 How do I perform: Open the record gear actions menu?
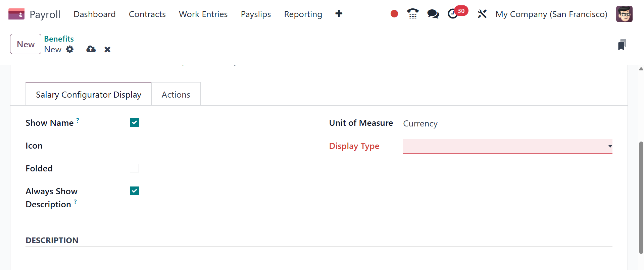(70, 49)
